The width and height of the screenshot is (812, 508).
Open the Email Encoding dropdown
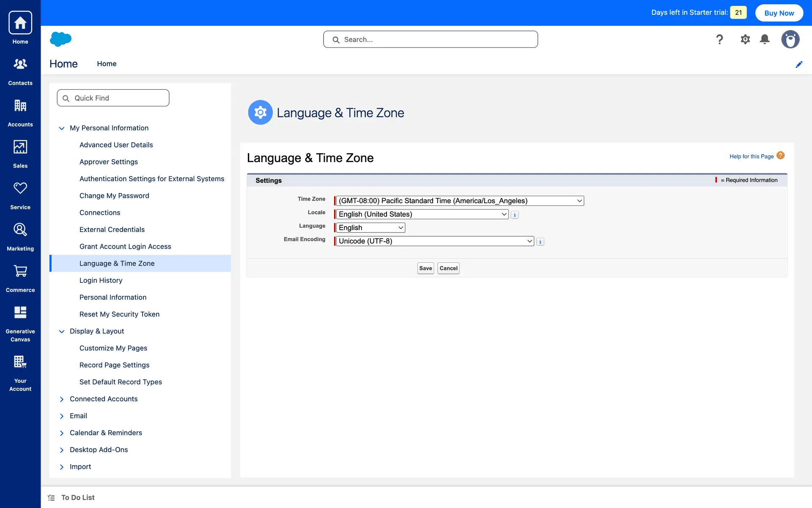coord(435,241)
